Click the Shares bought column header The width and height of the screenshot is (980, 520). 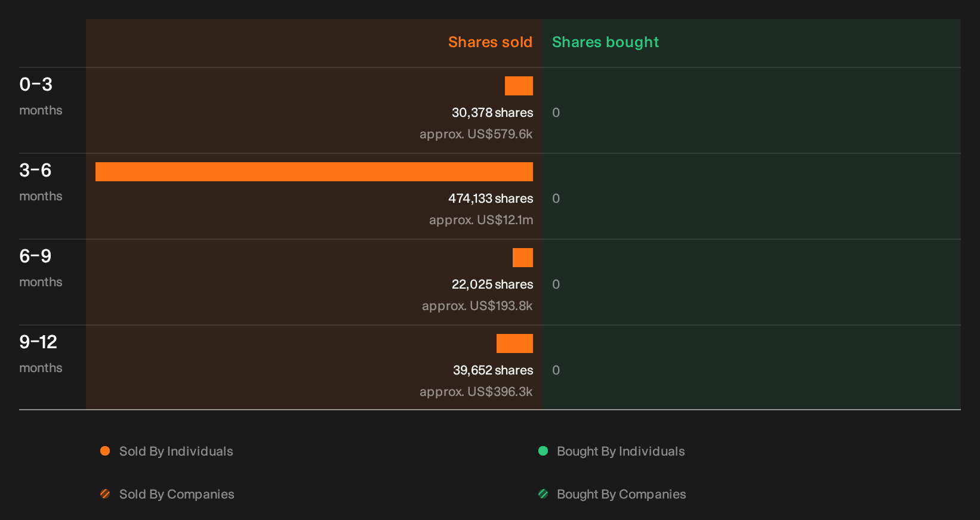(605, 42)
